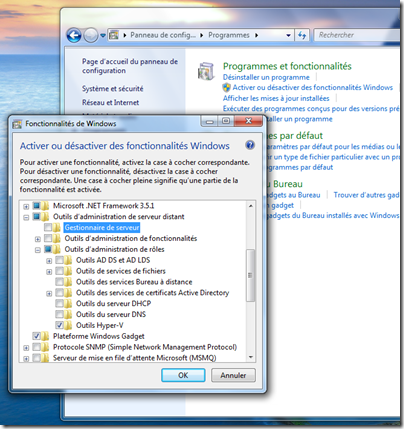Screen dimensions: 404x429
Task: Check 'Outils des services Bureau à distance' checkbox
Action: [60, 282]
